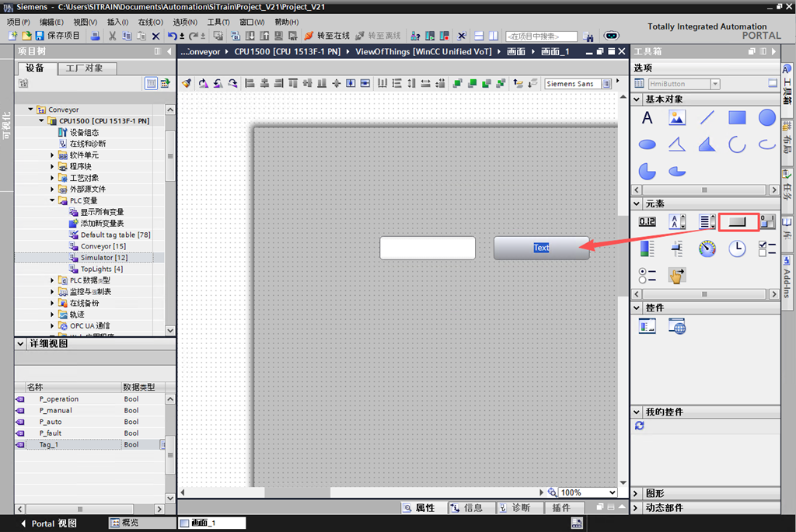Open the Simulator [12] tag table

point(103,257)
